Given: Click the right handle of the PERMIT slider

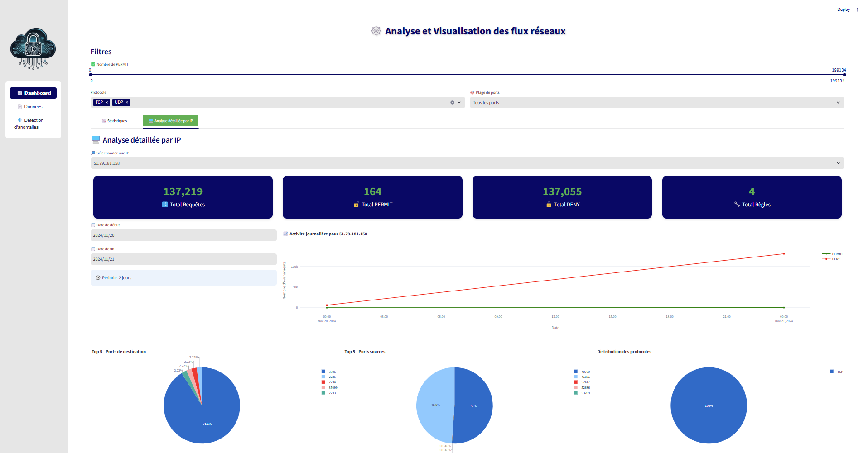Looking at the screenshot, I should click(844, 75).
